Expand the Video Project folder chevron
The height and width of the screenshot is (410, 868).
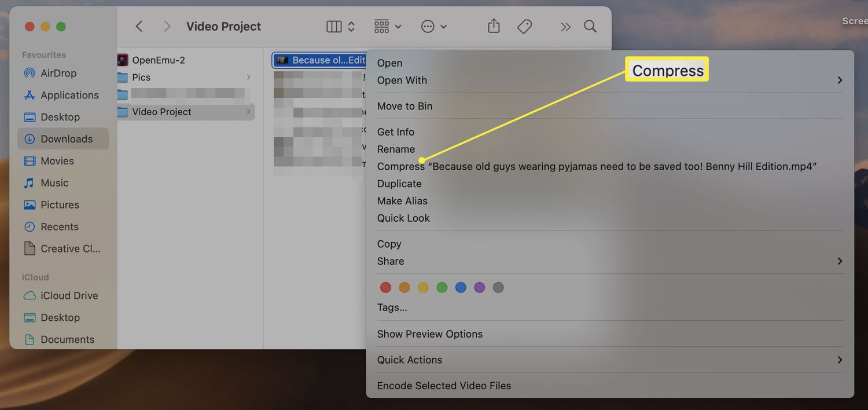(x=248, y=112)
